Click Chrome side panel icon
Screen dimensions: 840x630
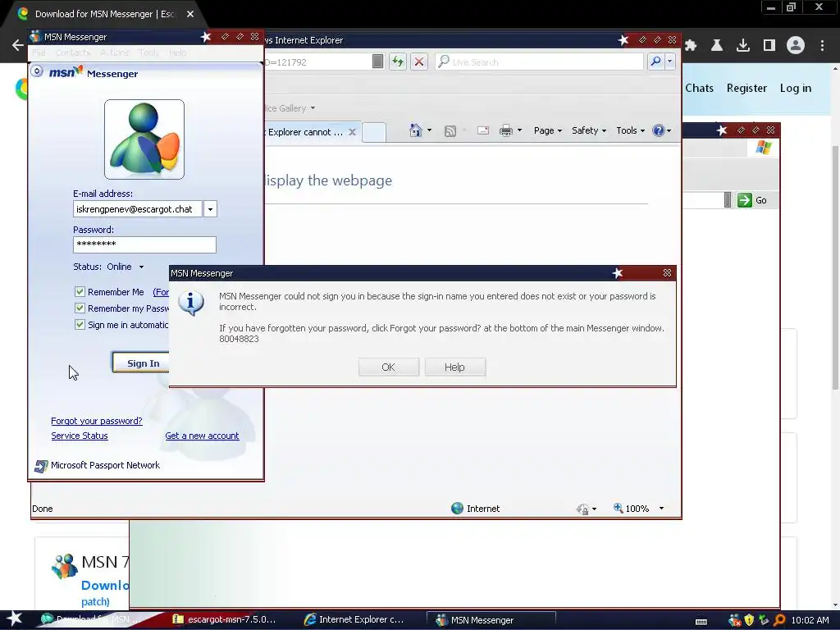(769, 46)
